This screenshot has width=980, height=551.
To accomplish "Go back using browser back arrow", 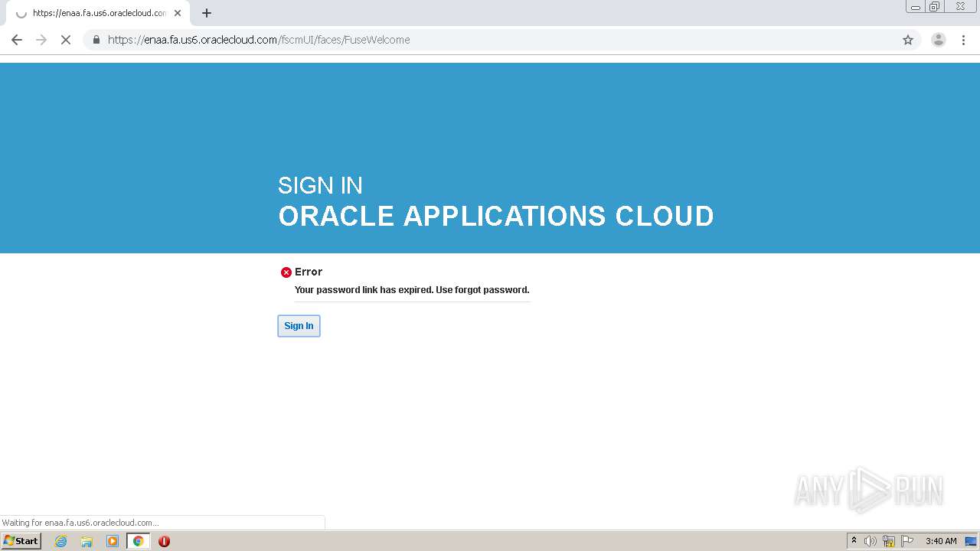I will [x=17, y=40].
